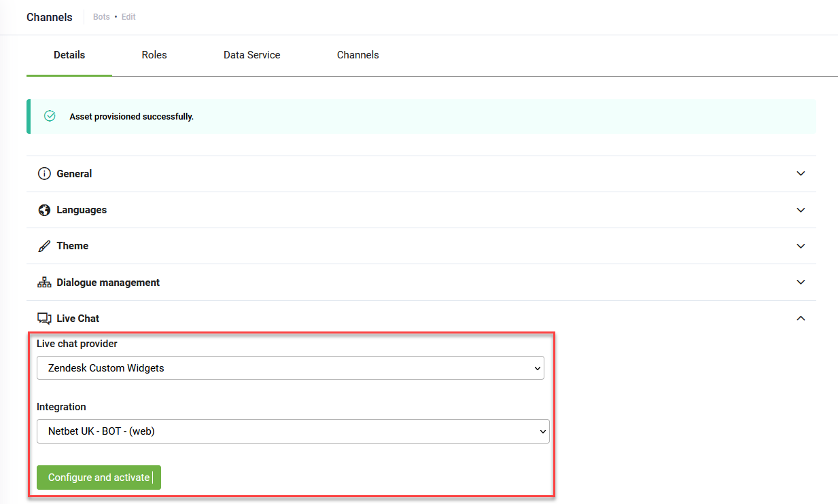Open the Channels tab
838x504 pixels.
pyautogui.click(x=358, y=55)
